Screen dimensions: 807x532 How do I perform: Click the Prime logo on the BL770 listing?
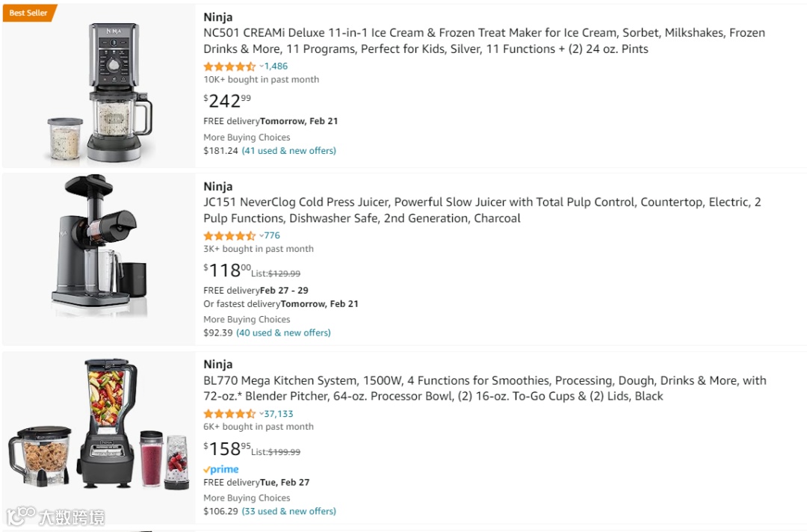(x=221, y=469)
